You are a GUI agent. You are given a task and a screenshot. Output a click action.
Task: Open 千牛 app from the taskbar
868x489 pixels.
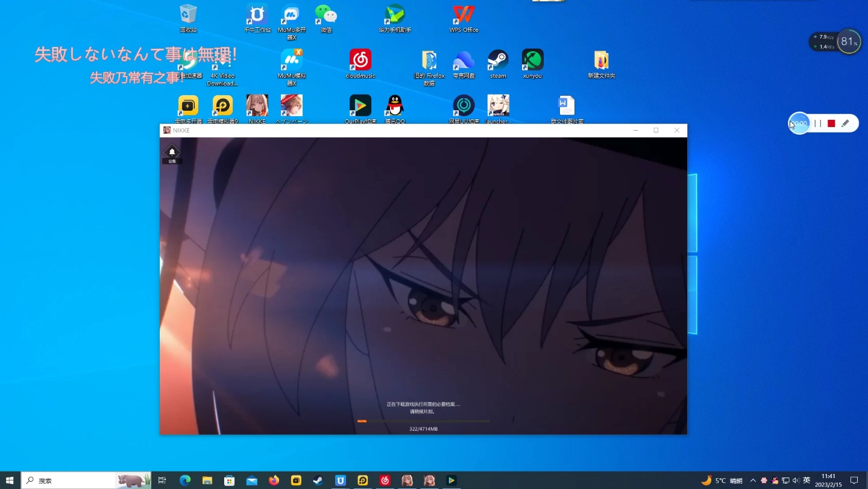coord(341,480)
